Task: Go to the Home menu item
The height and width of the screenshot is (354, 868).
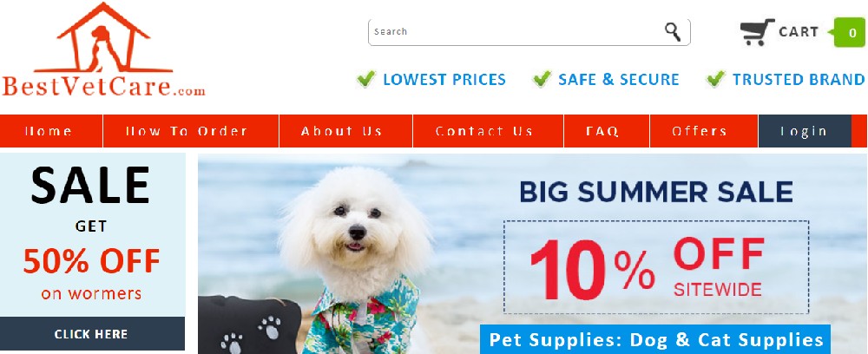Action: [x=51, y=131]
